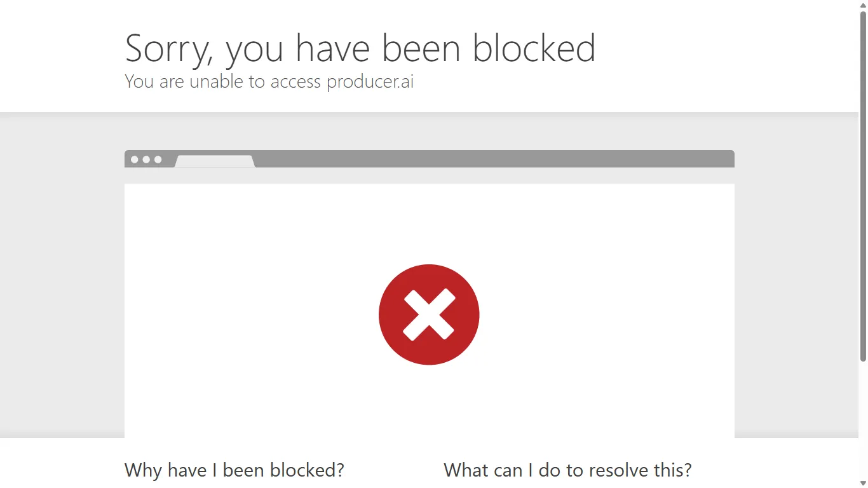The image size is (868, 488).
Task: Select the illustrated browser tab shape
Action: click(215, 161)
